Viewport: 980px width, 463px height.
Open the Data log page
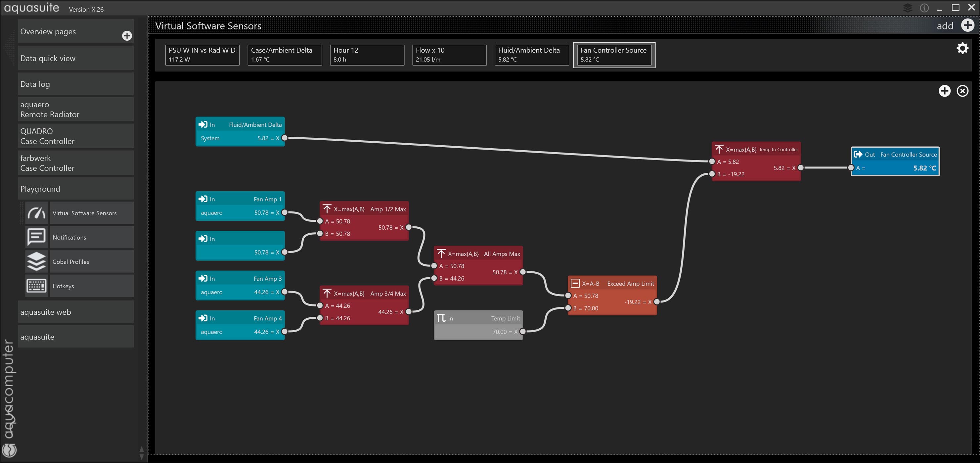[76, 84]
